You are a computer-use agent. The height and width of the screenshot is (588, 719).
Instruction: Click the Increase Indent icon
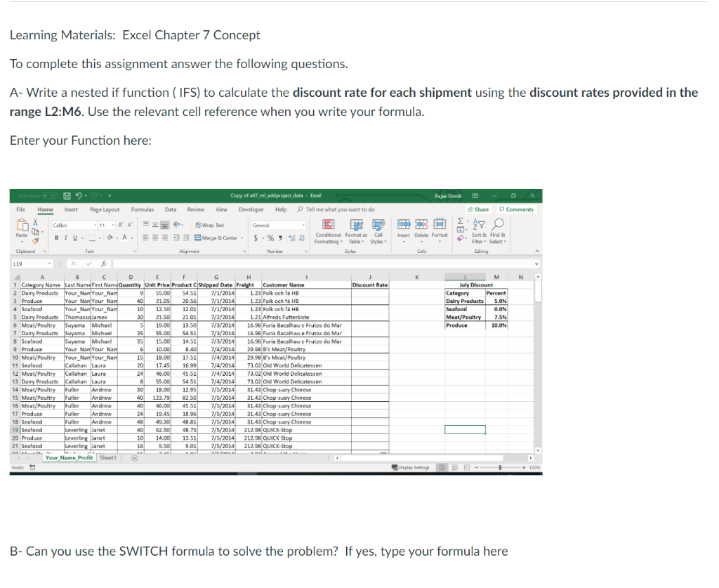point(185,237)
